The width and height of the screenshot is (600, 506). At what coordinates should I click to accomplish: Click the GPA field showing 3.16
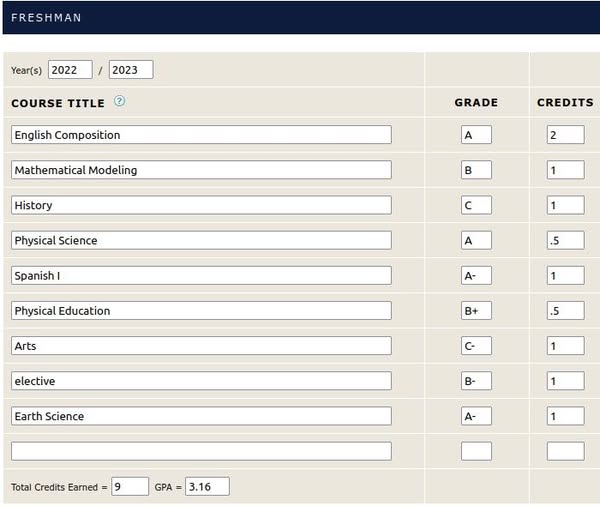(207, 487)
